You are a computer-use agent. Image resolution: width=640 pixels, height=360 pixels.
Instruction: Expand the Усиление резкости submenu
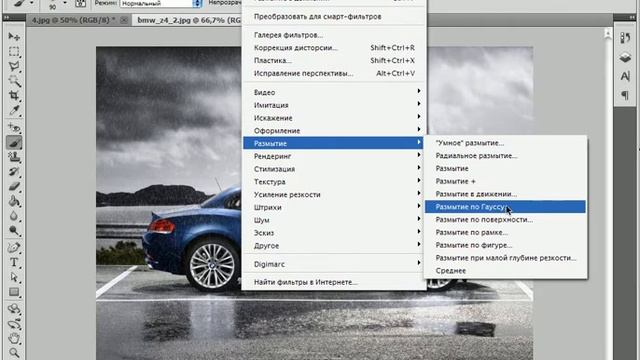point(334,195)
